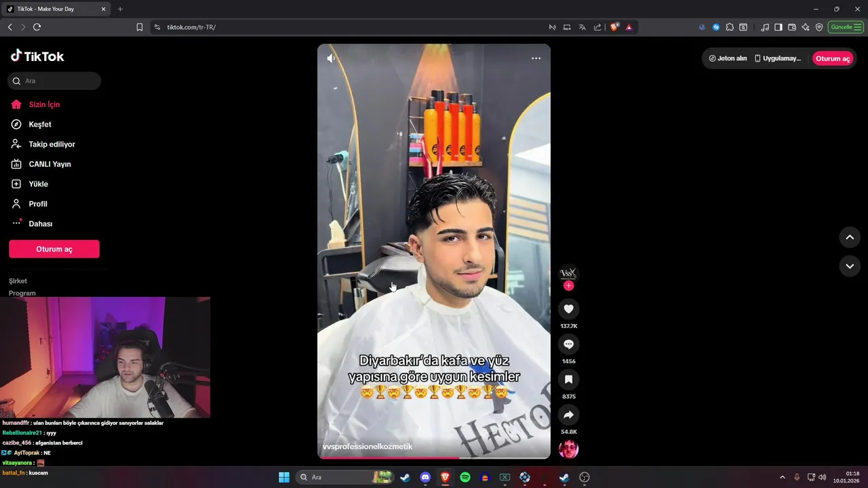The height and width of the screenshot is (488, 868).
Task: Open OBS Studio from the taskbar
Action: coord(585,477)
